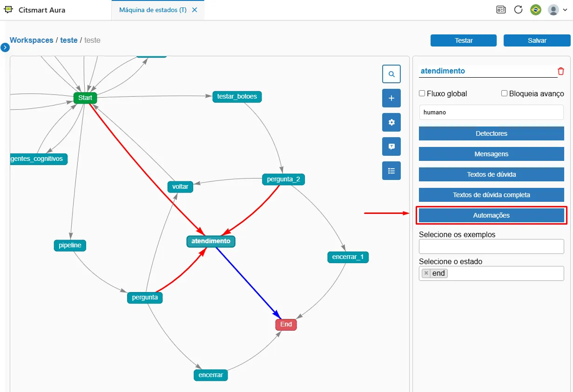The image size is (573, 392).
Task: Click the Salvar button
Action: (x=537, y=40)
